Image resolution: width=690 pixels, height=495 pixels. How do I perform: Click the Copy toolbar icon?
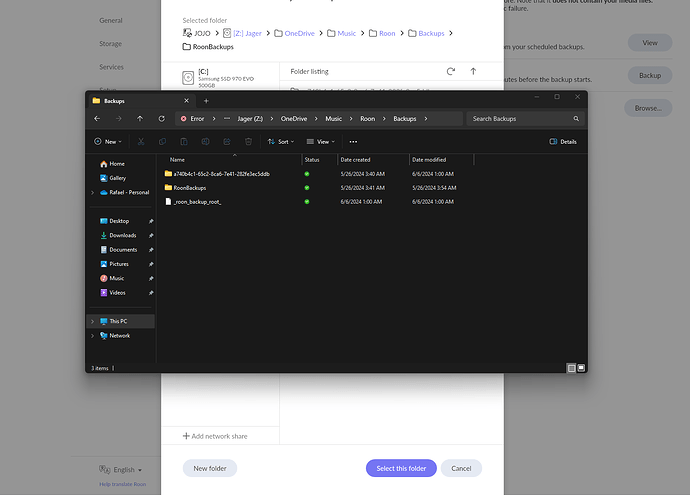[x=162, y=142]
